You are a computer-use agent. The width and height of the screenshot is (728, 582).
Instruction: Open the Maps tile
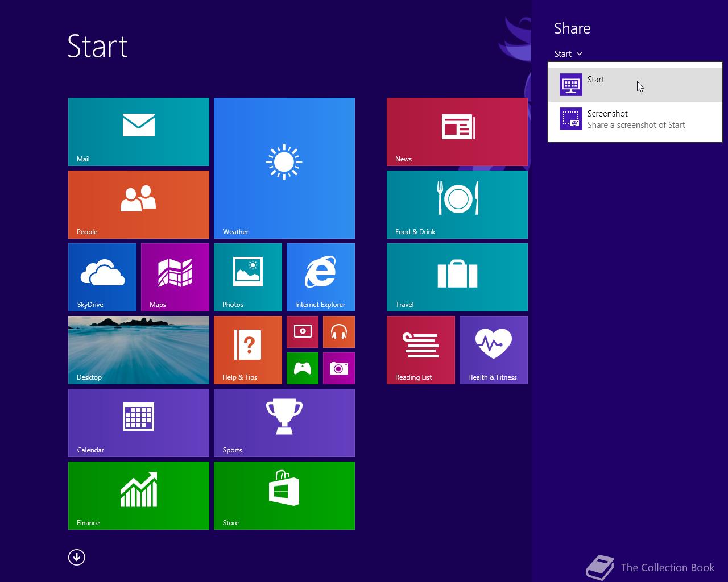pos(175,277)
